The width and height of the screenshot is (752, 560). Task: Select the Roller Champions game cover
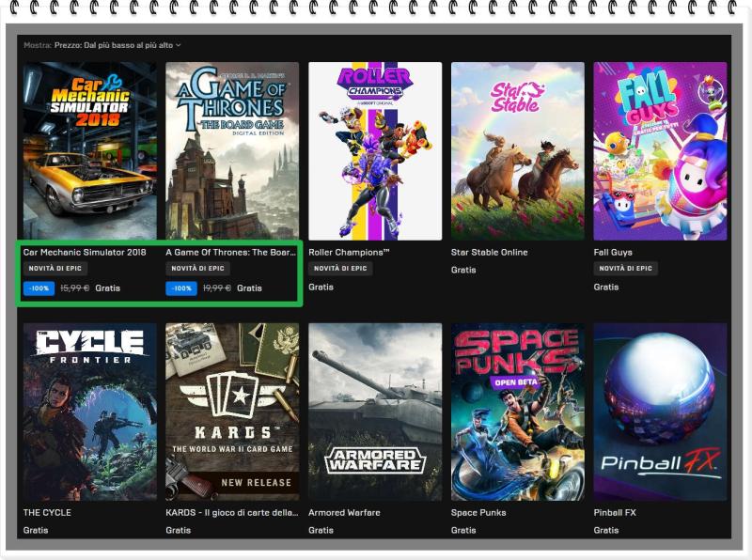tap(375, 150)
